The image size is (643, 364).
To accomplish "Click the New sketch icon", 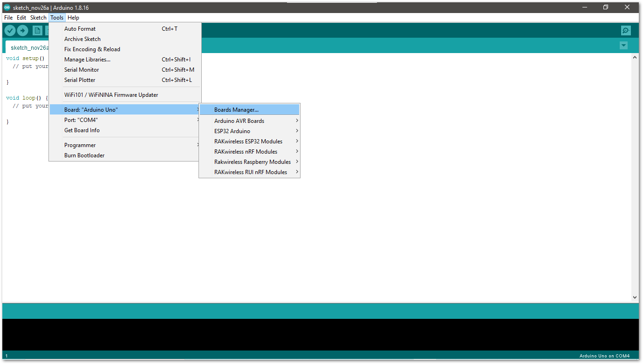I will (37, 30).
